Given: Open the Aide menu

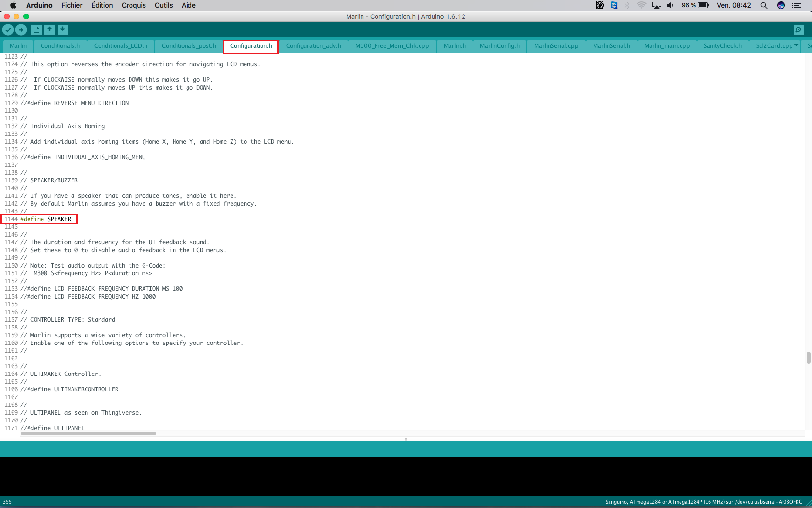Looking at the screenshot, I should coord(188,5).
